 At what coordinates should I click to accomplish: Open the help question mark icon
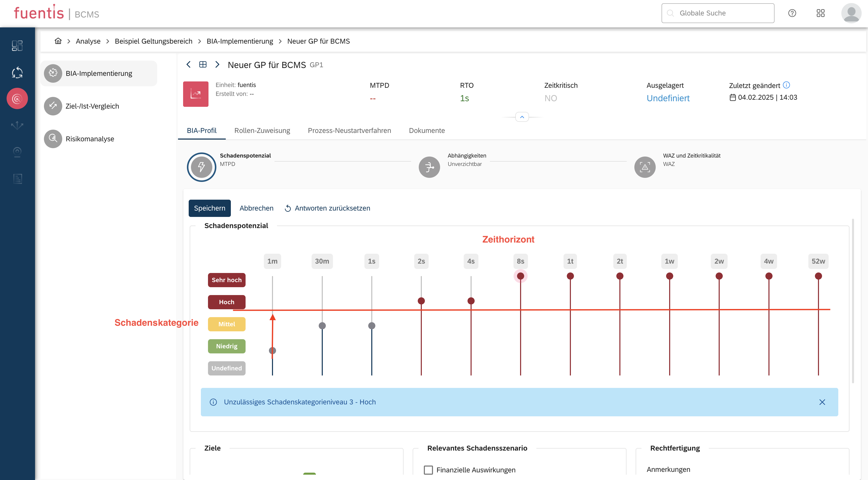click(792, 13)
